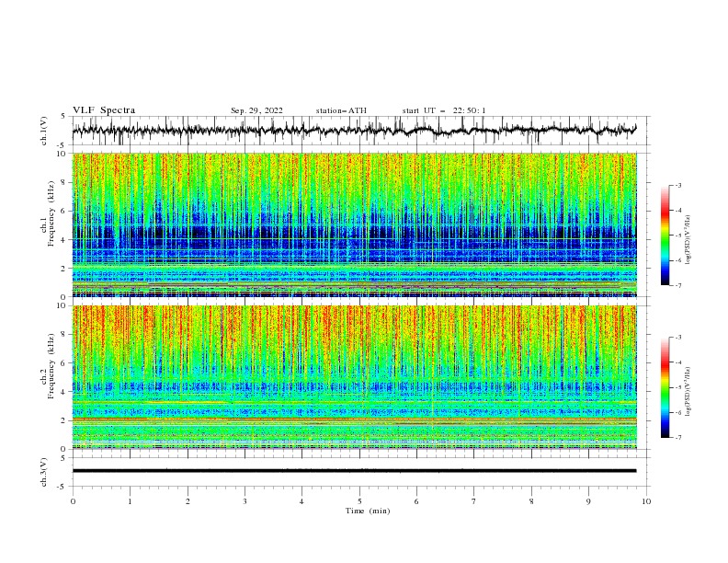This screenshot has height=563, width=728.
Task: Click time axis tick label "2"
Action: (188, 501)
